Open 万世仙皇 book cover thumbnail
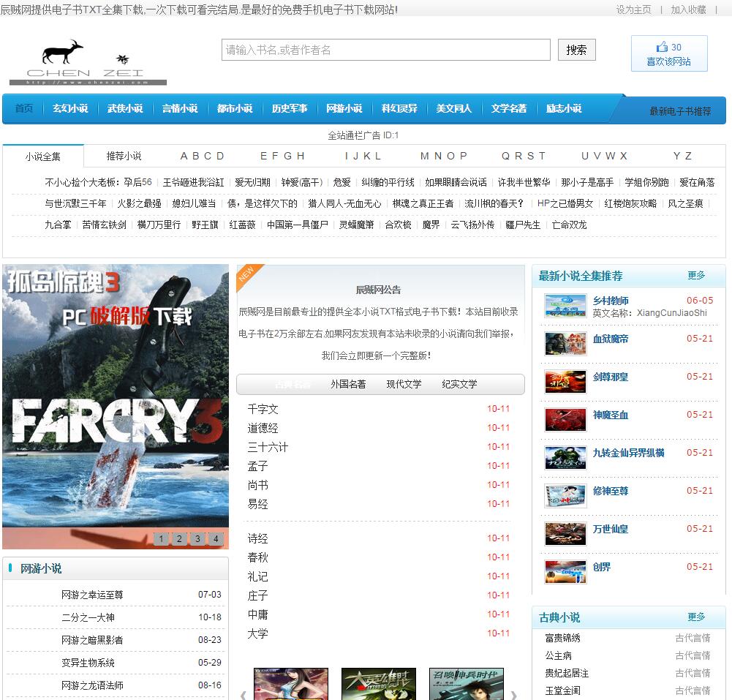The width and height of the screenshot is (732, 700). coord(565,534)
